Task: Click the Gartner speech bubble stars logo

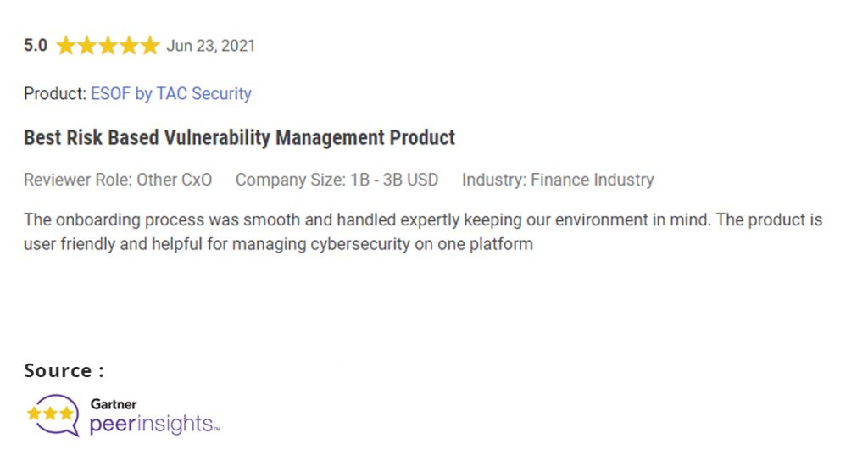Action: [53, 415]
